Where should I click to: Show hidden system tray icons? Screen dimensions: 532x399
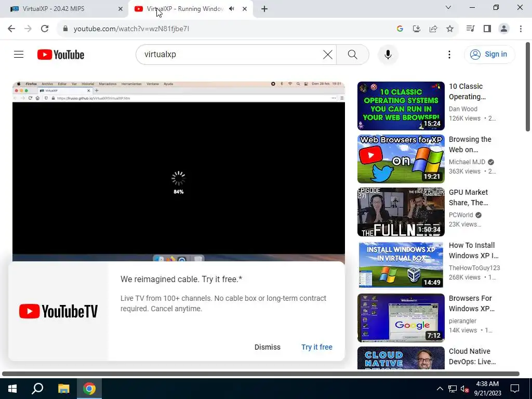point(440,389)
